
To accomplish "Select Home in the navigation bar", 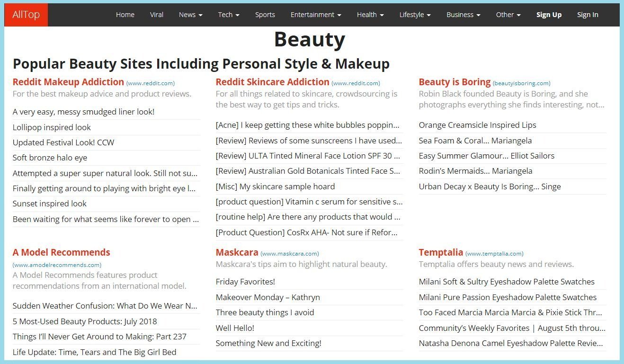I will pyautogui.click(x=125, y=15).
